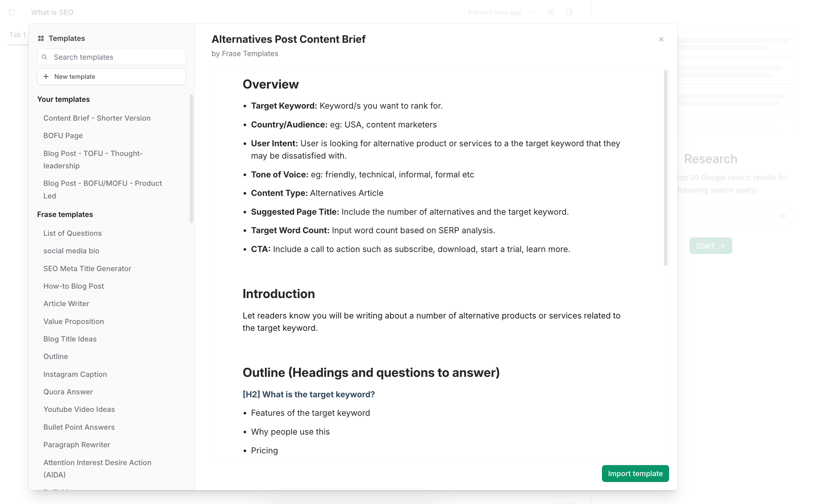The width and height of the screenshot is (817, 504).
Task: Click Import template button
Action: point(635,473)
